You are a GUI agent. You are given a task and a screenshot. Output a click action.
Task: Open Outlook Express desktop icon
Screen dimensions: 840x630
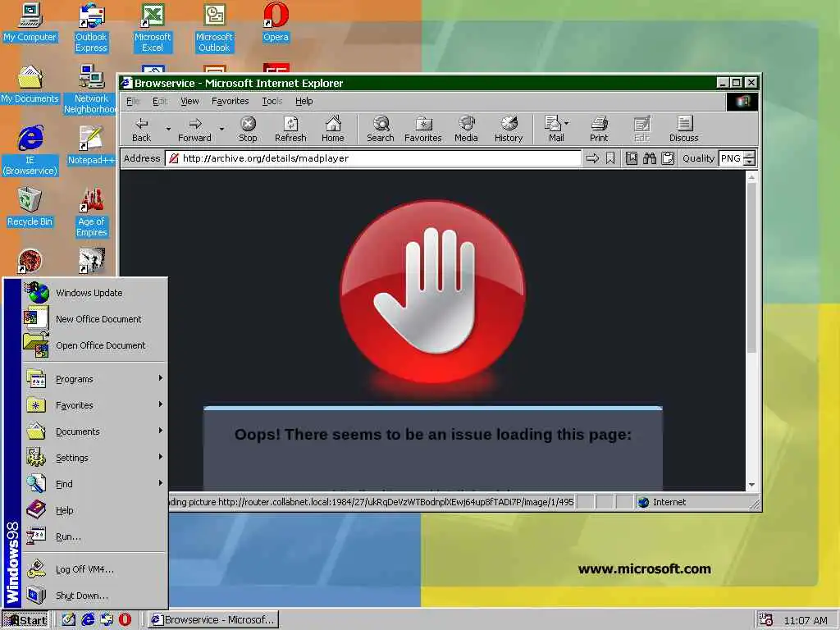pyautogui.click(x=91, y=27)
